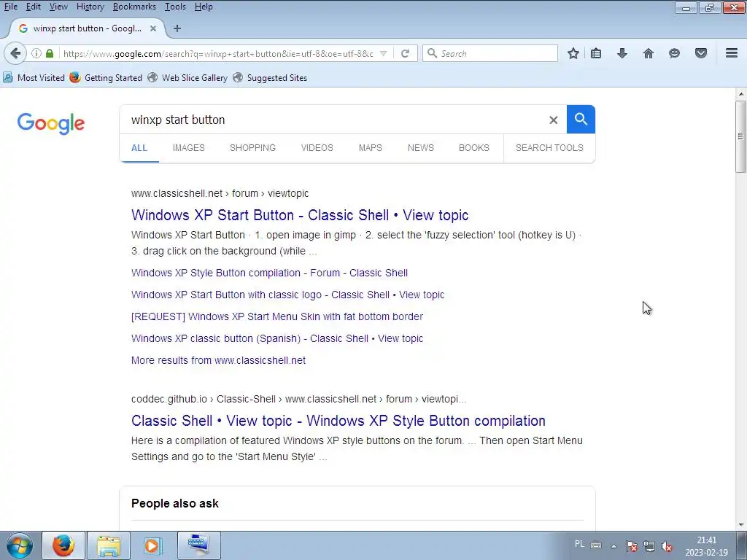Switch to the News results tab
The width and height of the screenshot is (747, 560).
pos(421,147)
